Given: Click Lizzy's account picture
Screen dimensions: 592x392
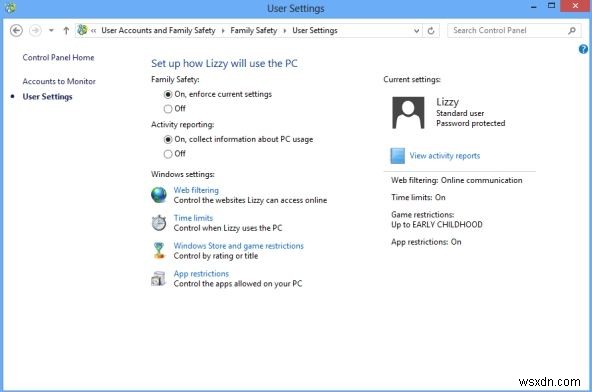Looking at the screenshot, I should tap(408, 113).
